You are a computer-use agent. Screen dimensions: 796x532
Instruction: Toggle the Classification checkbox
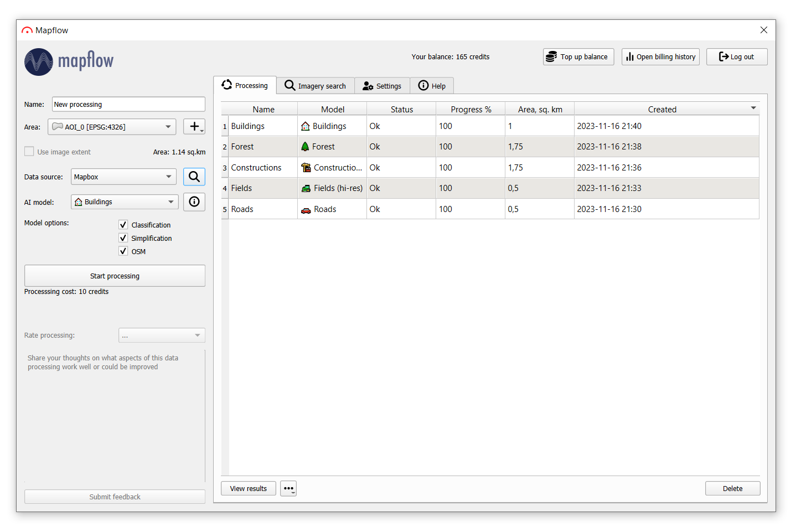[x=123, y=225]
